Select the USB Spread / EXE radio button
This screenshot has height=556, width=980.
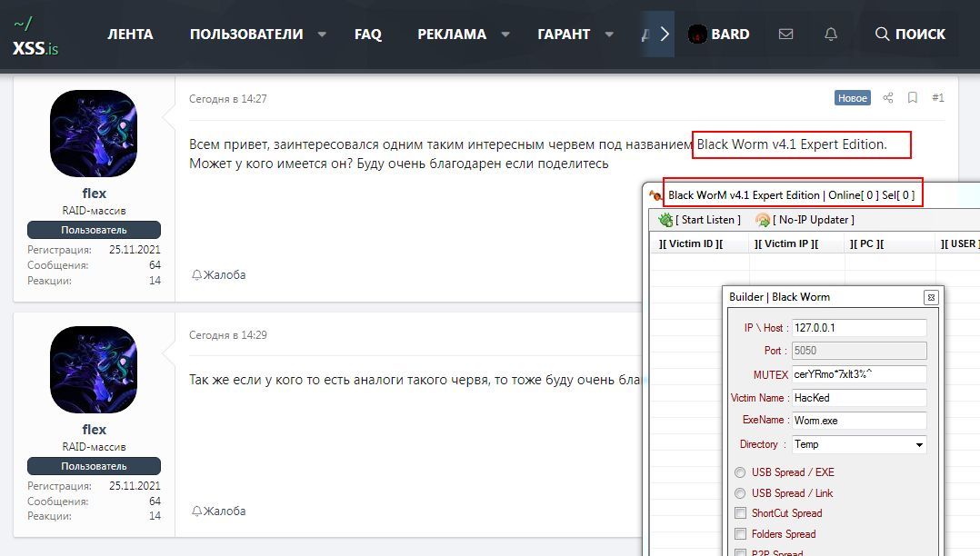740,472
